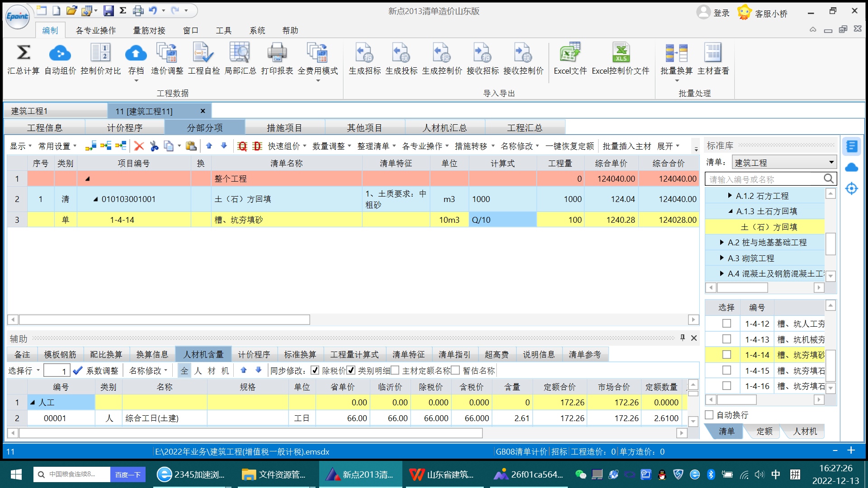
Task: Toggle 类别明细 checkbox
Action: click(351, 371)
